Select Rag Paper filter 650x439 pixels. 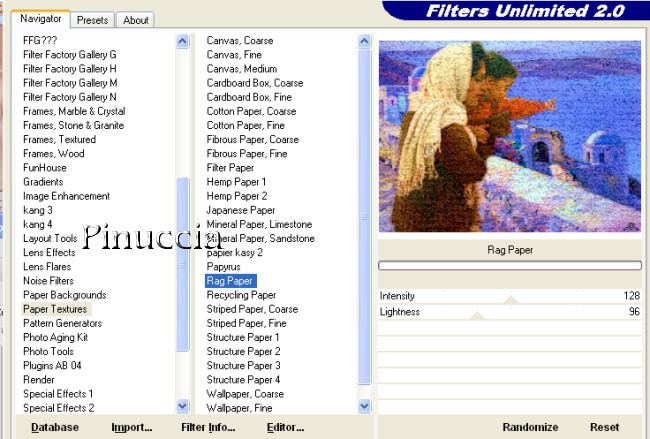pyautogui.click(x=230, y=281)
